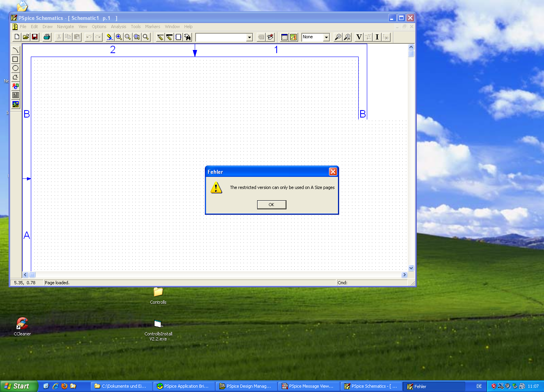Open the Draw menu
The height and width of the screenshot is (392, 544).
(47, 27)
